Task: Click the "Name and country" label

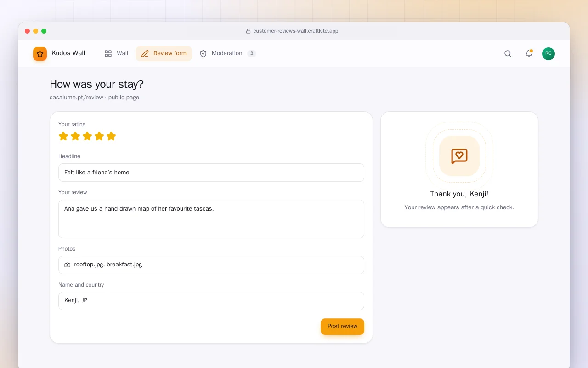Action: (x=81, y=285)
